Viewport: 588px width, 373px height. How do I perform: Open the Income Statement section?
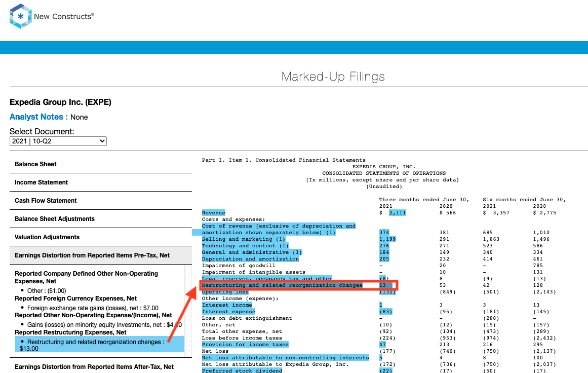coord(100,182)
